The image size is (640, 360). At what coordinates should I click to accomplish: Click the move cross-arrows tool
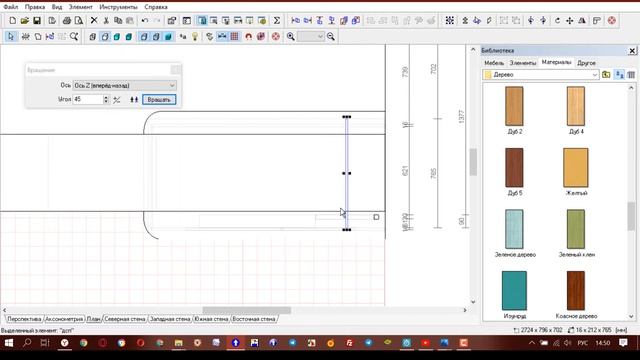[569, 20]
